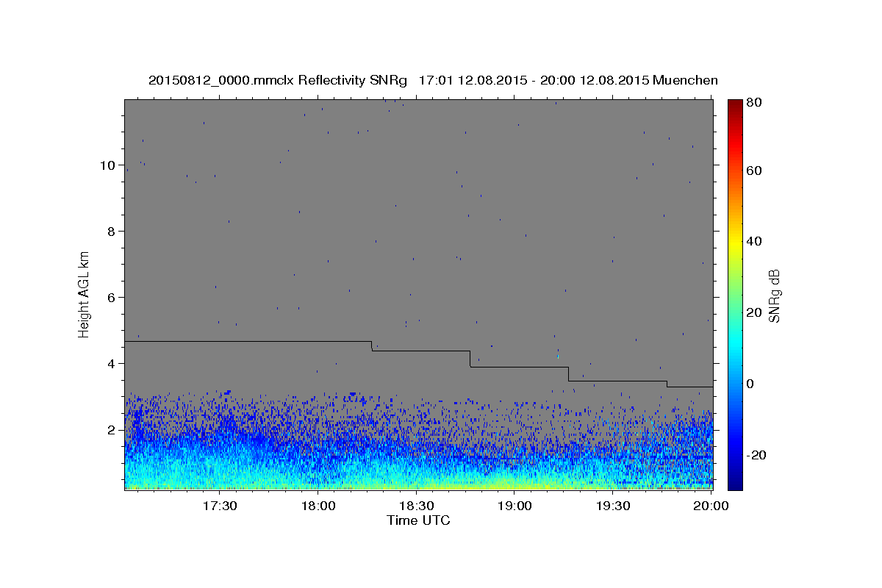Click the 20:00 time tick label
Screen dimensions: 882x588
point(711,506)
